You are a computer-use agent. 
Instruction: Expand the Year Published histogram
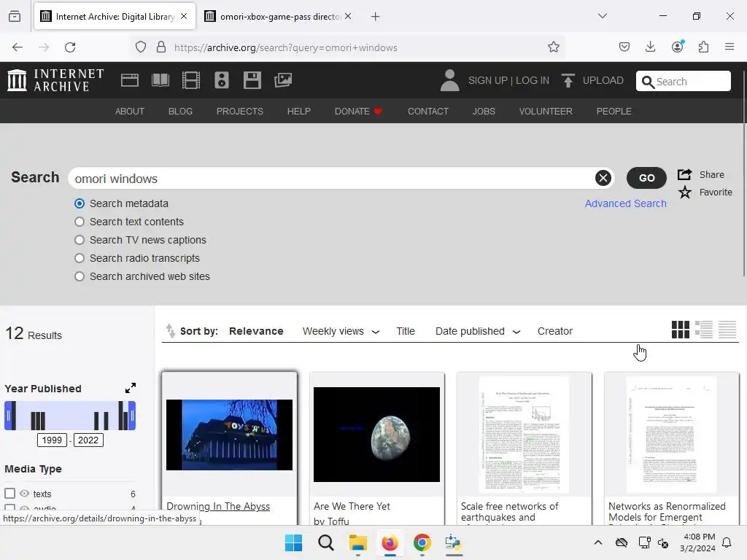pyautogui.click(x=131, y=388)
